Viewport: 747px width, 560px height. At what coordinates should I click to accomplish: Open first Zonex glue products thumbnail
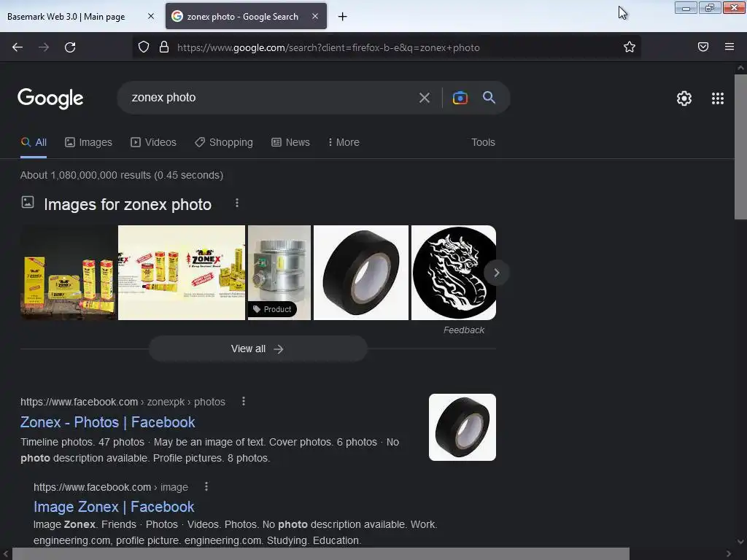point(69,273)
